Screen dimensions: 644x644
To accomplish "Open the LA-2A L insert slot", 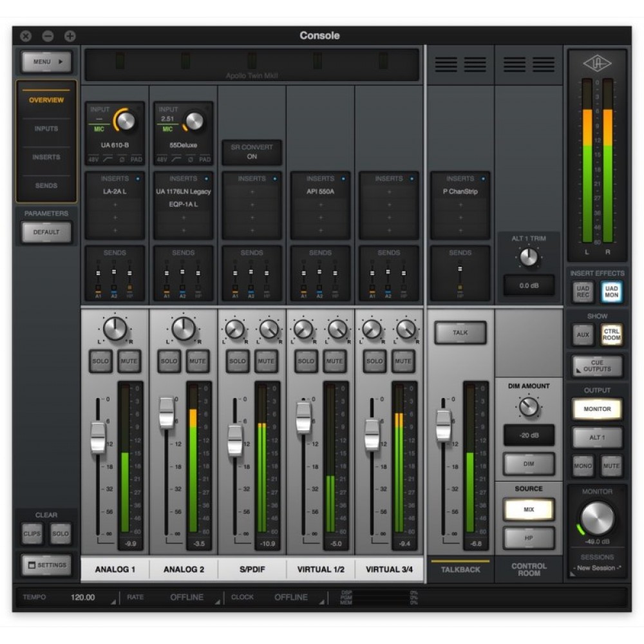I will pyautogui.click(x=115, y=191).
